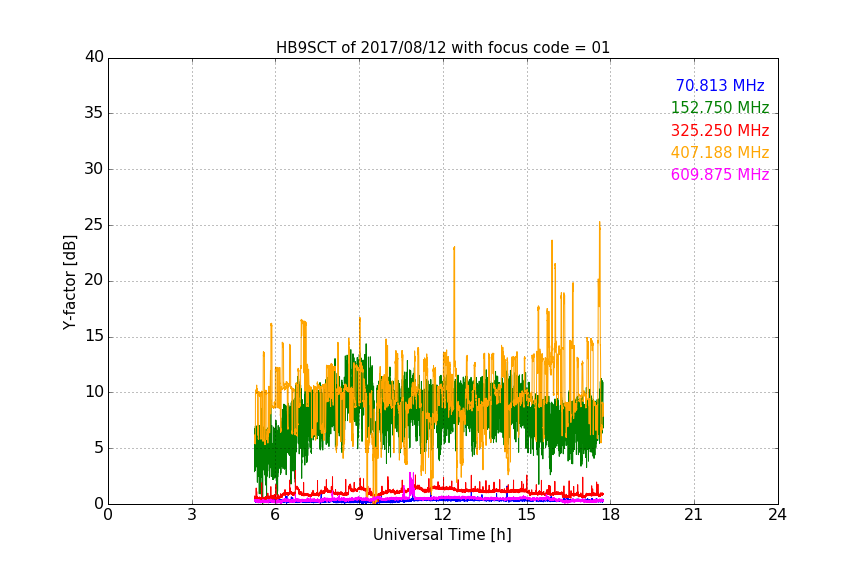Image resolution: width=864 pixels, height=576 pixels.
Task: Select the magenta '609.875 MHz' legend label
Action: pos(720,175)
